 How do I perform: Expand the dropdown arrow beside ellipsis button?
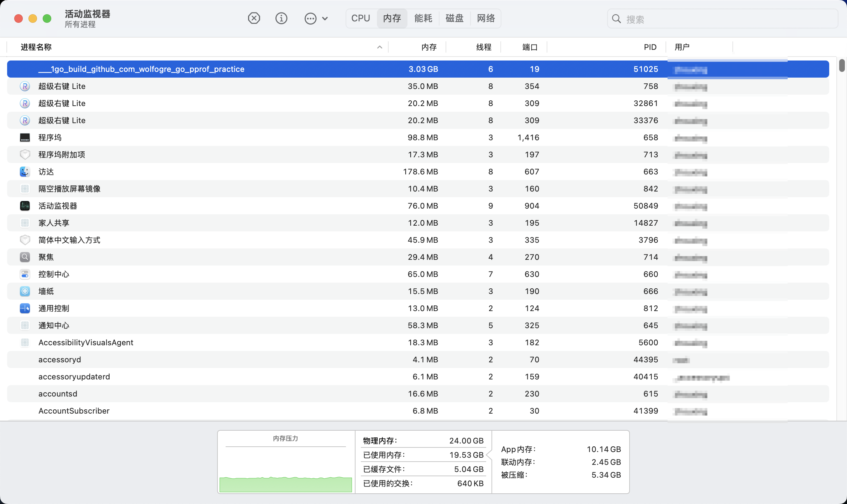[x=325, y=19]
